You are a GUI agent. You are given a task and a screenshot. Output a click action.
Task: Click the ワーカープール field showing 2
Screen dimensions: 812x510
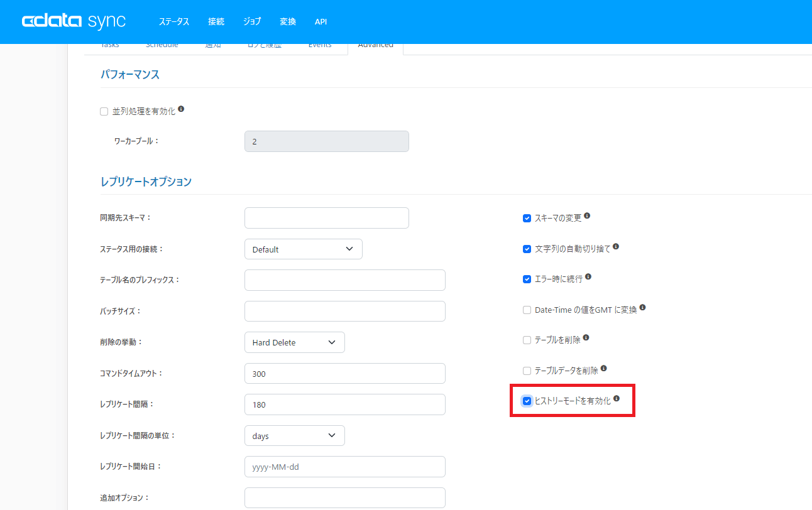[327, 141]
